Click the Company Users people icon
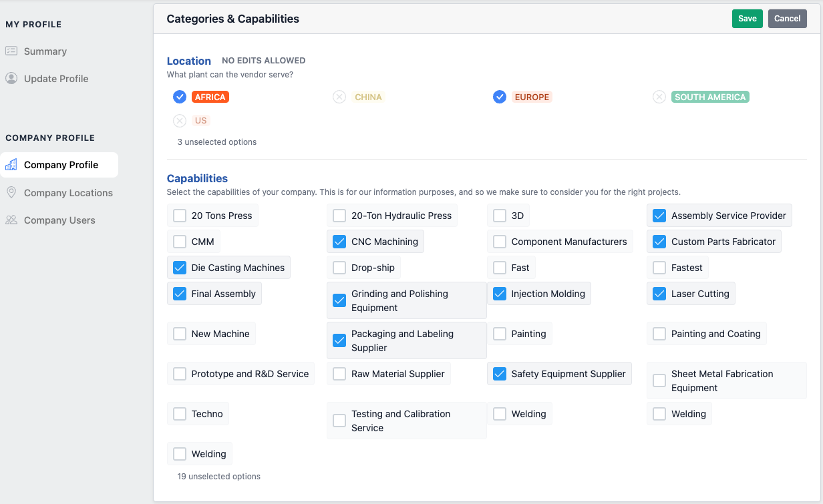The height and width of the screenshot is (504, 823). pyautogui.click(x=11, y=220)
